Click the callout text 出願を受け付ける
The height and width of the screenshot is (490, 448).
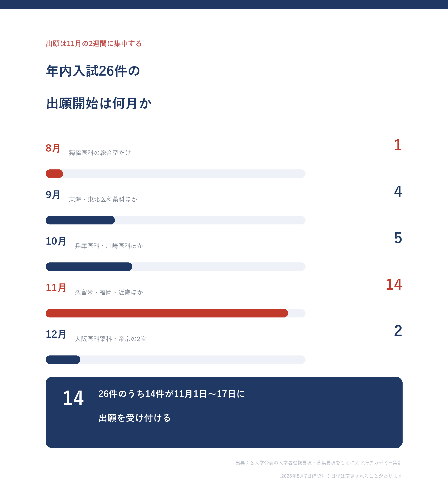pyautogui.click(x=135, y=418)
